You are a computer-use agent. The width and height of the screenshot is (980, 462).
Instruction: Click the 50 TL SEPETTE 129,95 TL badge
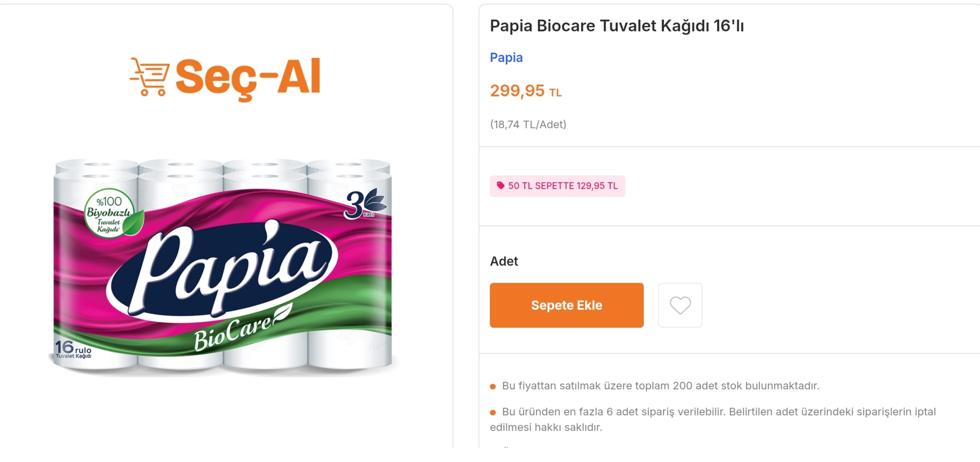coord(557,186)
